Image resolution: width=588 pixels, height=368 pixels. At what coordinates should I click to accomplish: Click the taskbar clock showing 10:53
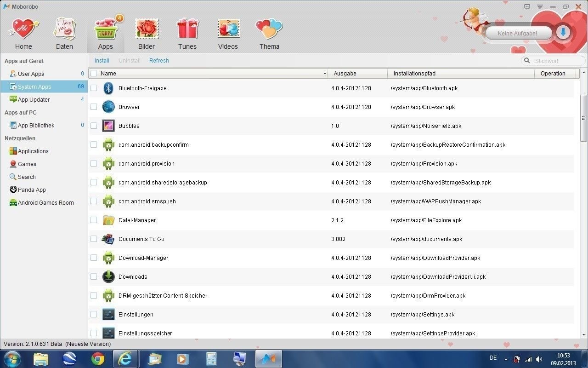(x=563, y=359)
